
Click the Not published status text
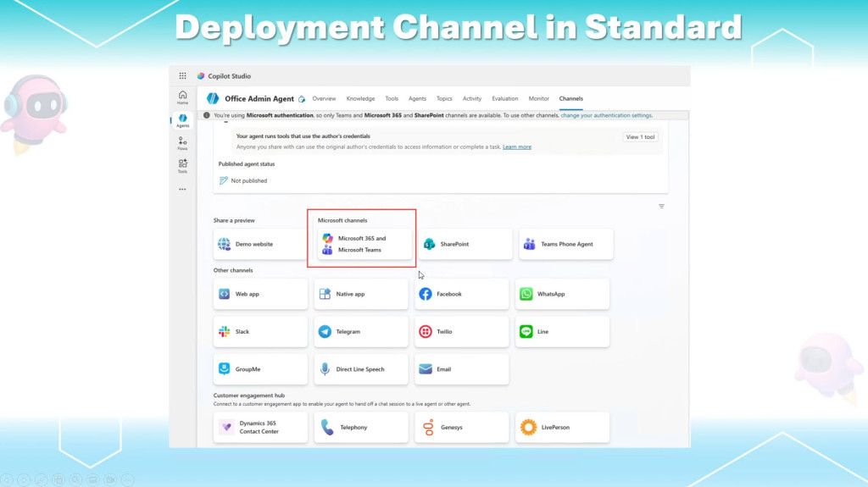point(248,180)
